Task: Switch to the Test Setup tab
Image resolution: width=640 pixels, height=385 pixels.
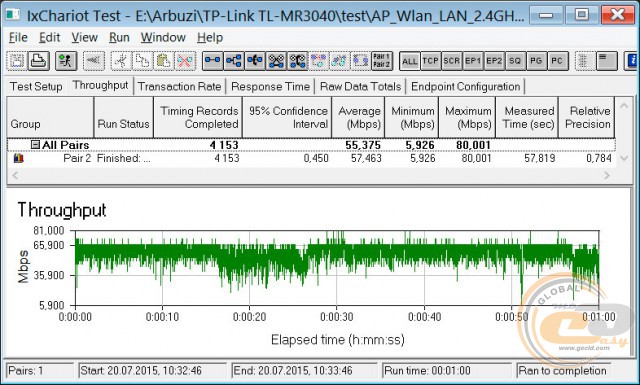Action: tap(36, 87)
